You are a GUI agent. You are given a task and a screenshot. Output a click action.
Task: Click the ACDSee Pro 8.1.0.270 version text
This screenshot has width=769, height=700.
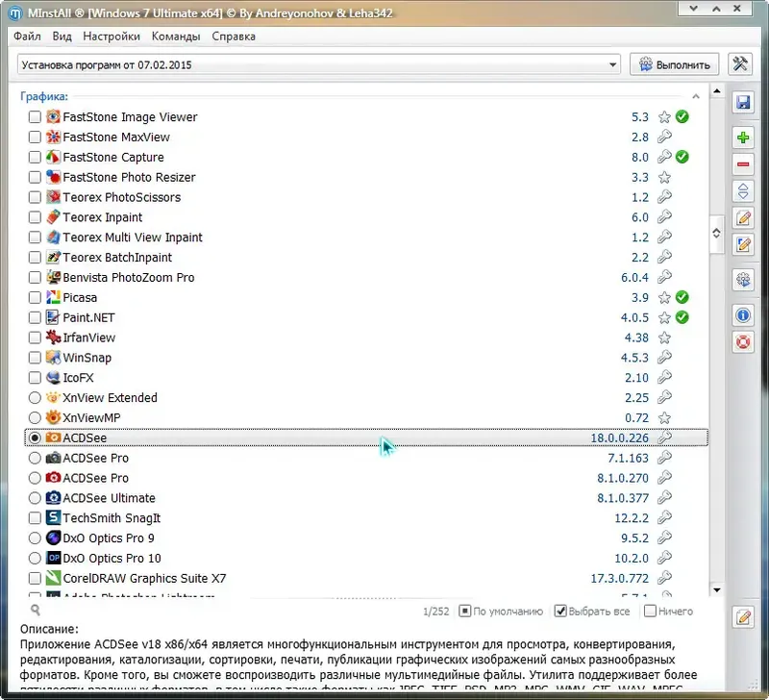[623, 478]
